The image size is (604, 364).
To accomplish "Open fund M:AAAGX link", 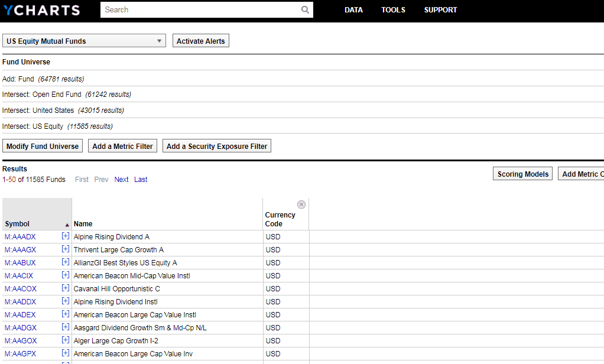I will [20, 249].
